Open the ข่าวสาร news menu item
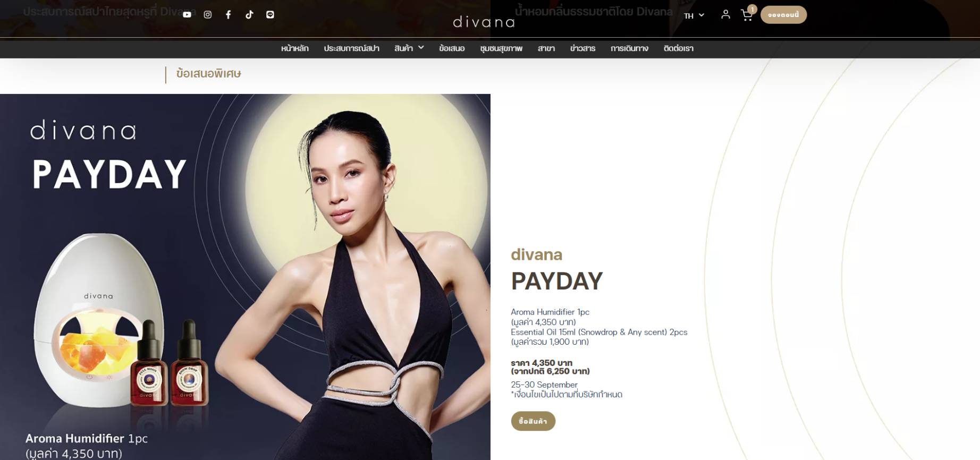The height and width of the screenshot is (460, 980). pos(582,48)
